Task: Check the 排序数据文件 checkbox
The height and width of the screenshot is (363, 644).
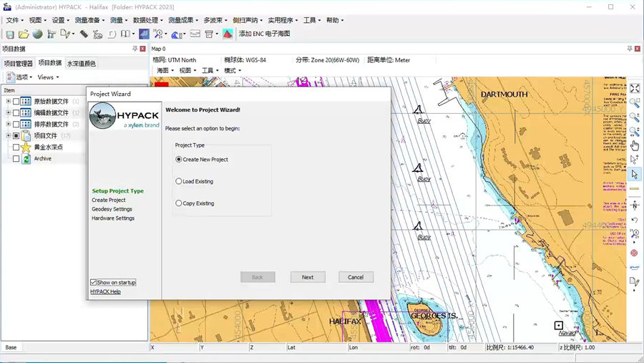Action: 16,124
